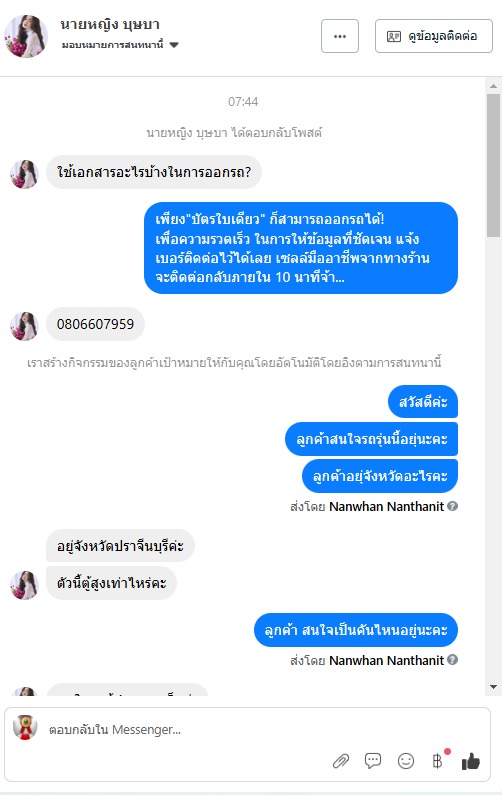
Task: Click the paperclip attach file icon
Action: (x=341, y=761)
